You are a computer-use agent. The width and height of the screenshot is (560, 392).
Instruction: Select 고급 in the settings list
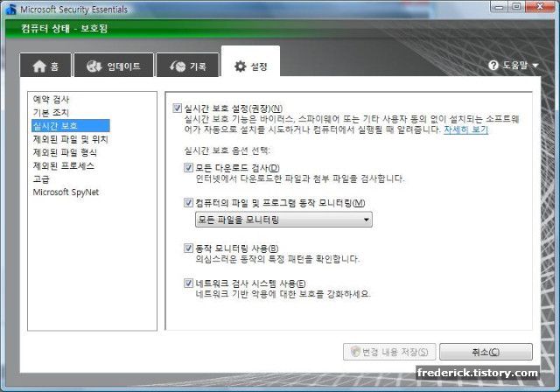[x=41, y=178]
